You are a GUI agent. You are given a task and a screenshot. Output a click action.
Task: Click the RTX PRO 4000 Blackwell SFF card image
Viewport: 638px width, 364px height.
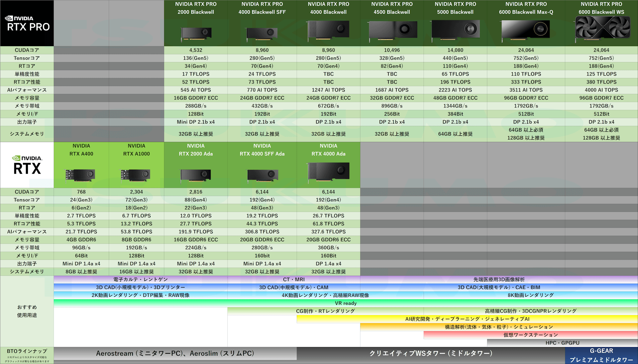coord(262,33)
